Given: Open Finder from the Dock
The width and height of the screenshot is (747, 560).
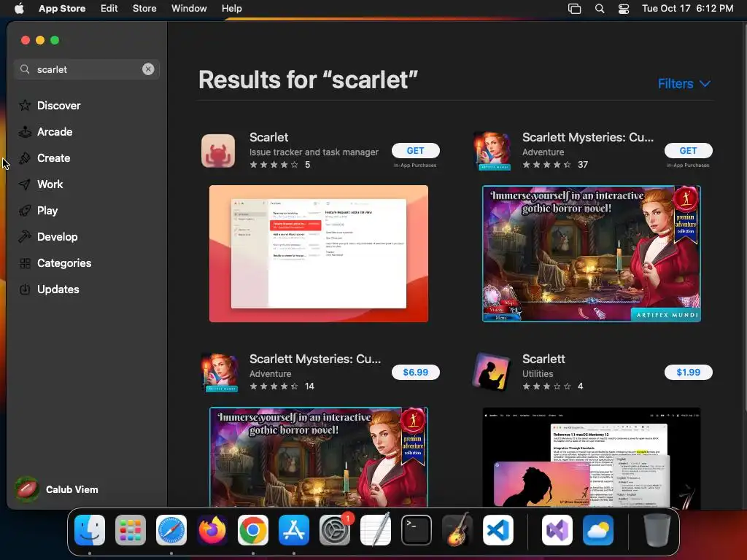Looking at the screenshot, I should pos(90,530).
